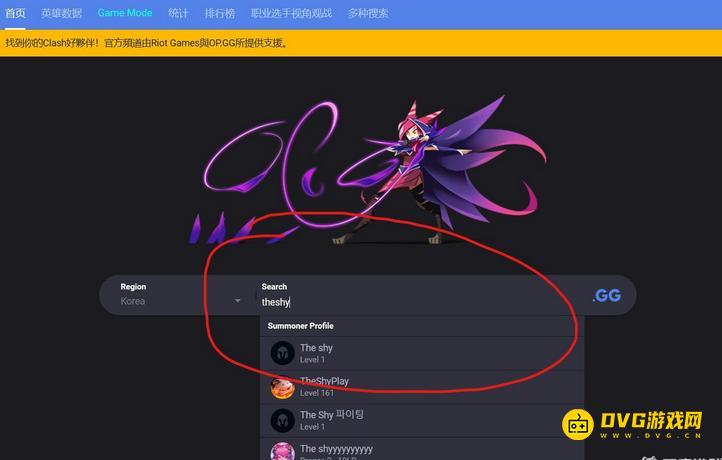Click The shyyyyyyyyyy avatar icon
The image size is (722, 460).
point(282,451)
